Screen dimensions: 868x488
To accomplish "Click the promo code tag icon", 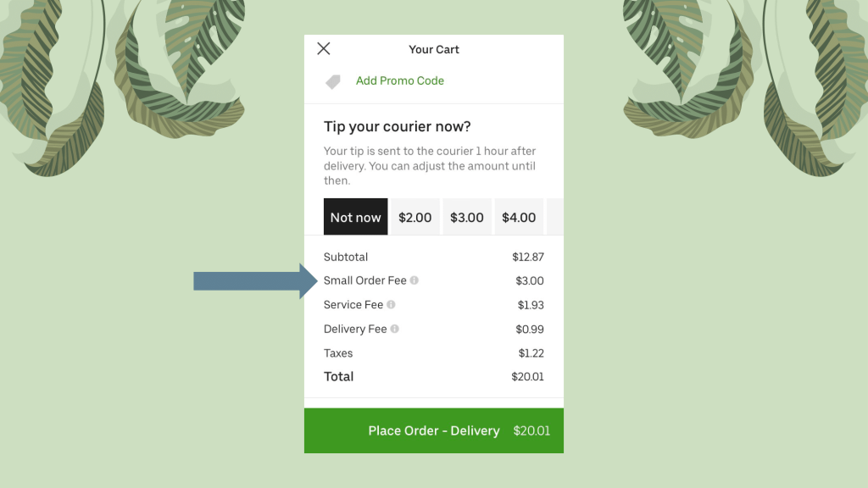I will coord(333,81).
